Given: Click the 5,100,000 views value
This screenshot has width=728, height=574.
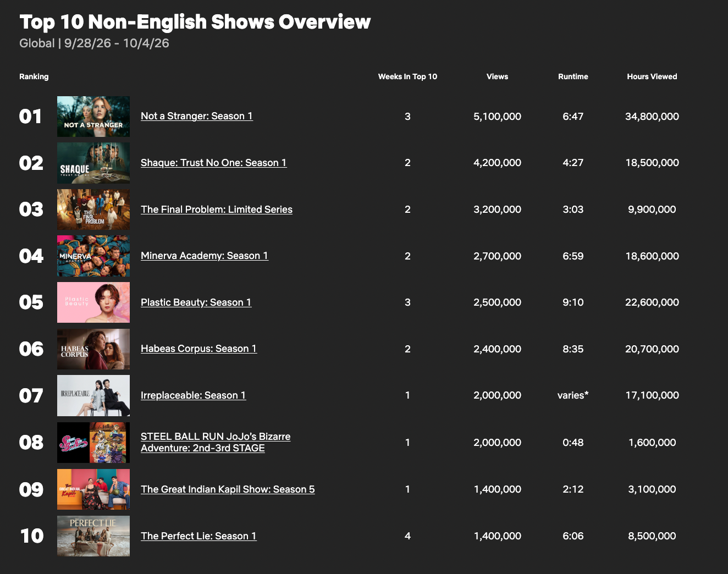Looking at the screenshot, I should click(x=497, y=117).
